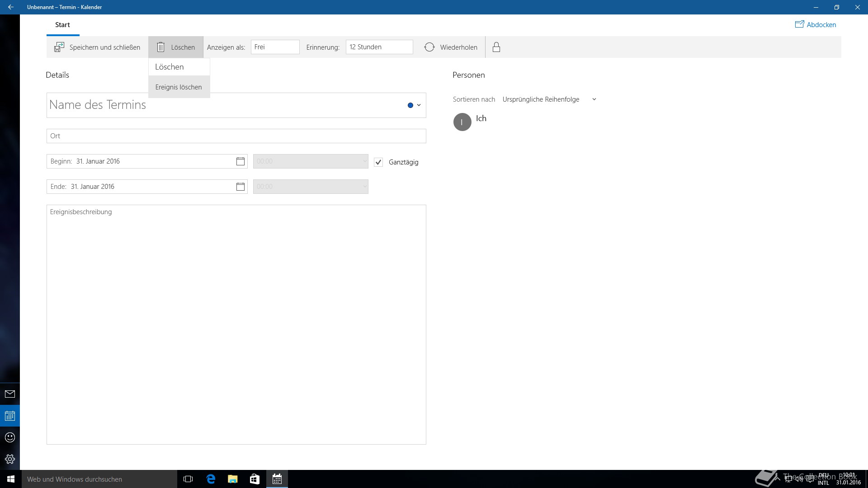
Task: Click the Wiederholen repeat button
Action: (451, 47)
